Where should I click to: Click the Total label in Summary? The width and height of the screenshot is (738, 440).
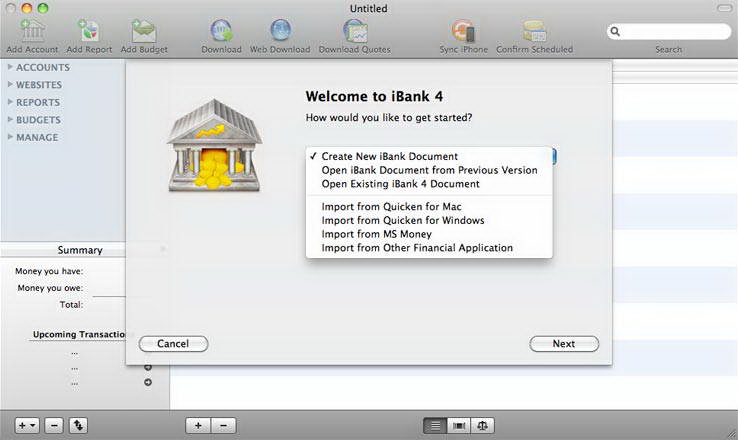(x=72, y=304)
